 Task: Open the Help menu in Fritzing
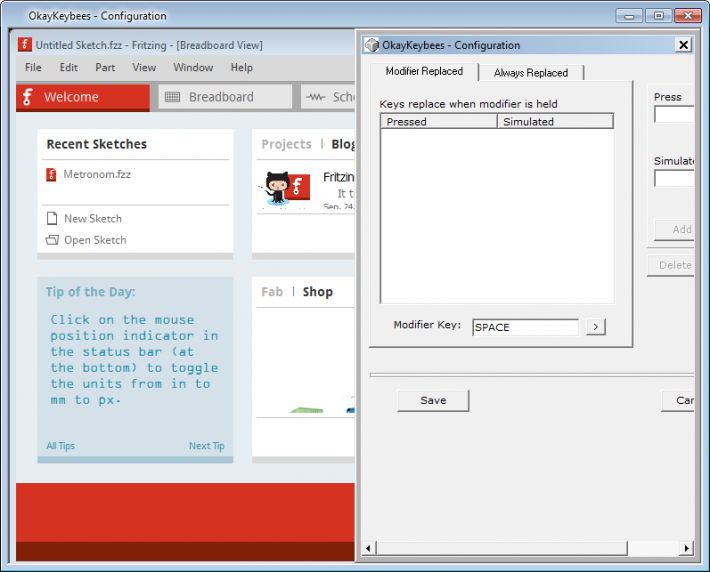click(x=242, y=67)
